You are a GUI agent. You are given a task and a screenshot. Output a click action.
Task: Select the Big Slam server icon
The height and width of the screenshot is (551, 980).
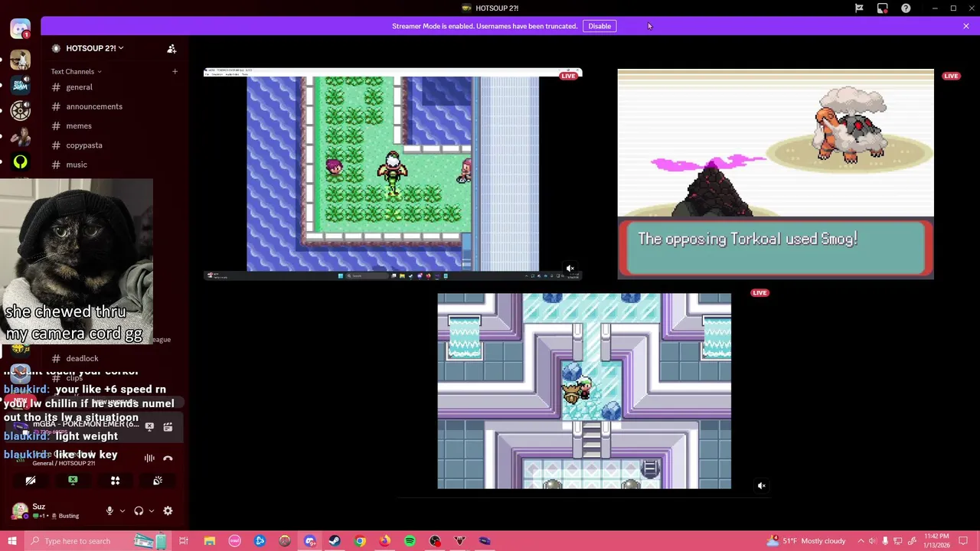point(21,85)
